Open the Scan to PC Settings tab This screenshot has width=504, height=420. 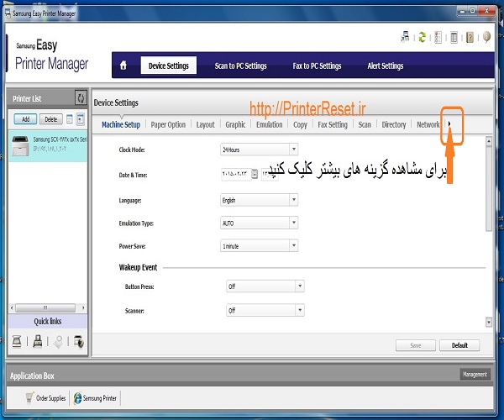pyautogui.click(x=240, y=66)
